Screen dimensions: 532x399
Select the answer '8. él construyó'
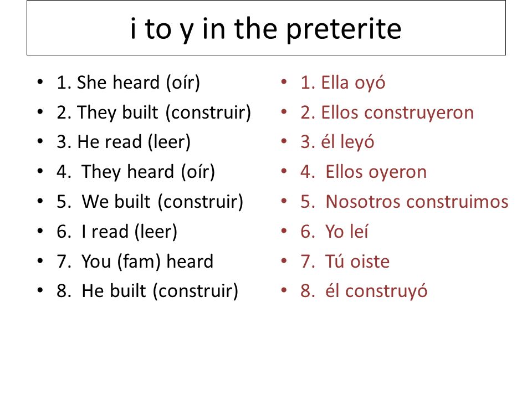[364, 291]
